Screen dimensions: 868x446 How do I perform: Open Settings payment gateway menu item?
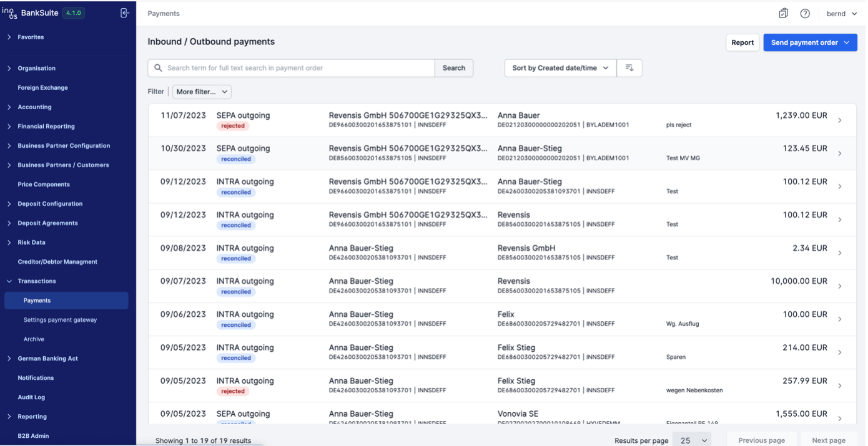point(60,320)
